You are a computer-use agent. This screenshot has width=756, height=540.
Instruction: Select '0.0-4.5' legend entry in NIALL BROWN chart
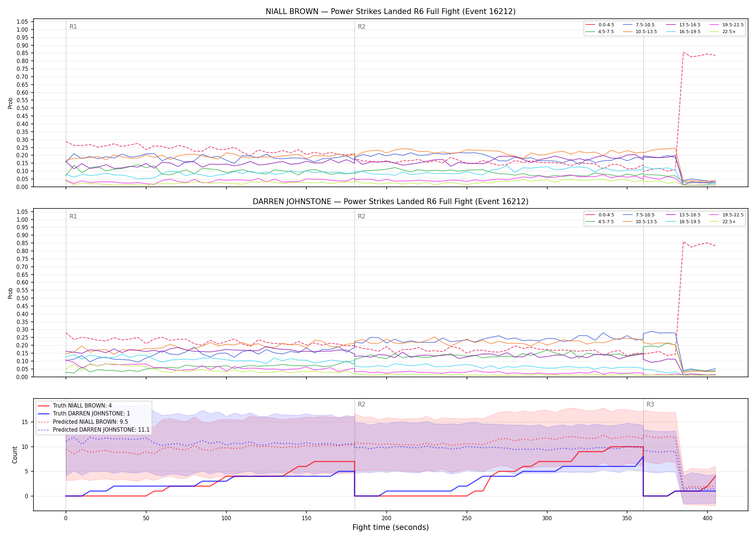600,25
